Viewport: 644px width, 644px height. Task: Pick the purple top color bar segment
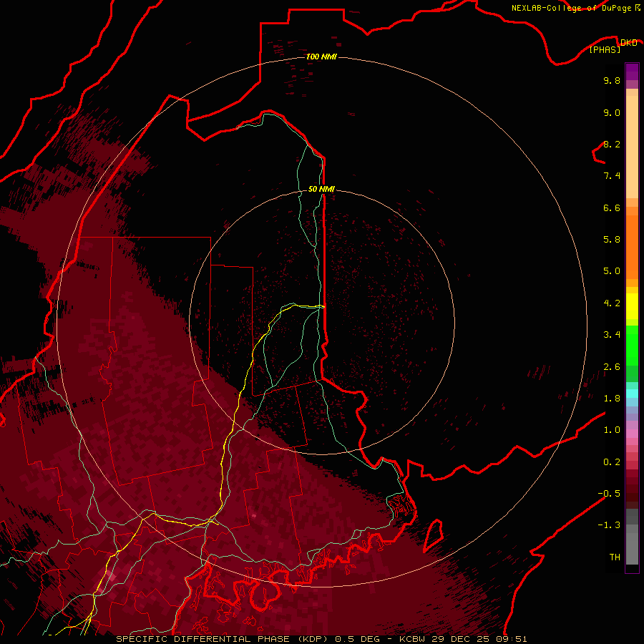[632, 72]
